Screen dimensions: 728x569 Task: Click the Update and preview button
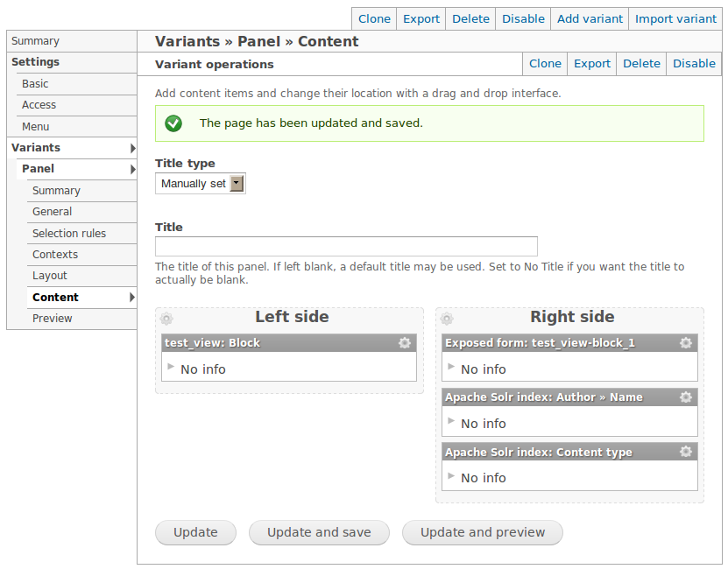pos(483,532)
